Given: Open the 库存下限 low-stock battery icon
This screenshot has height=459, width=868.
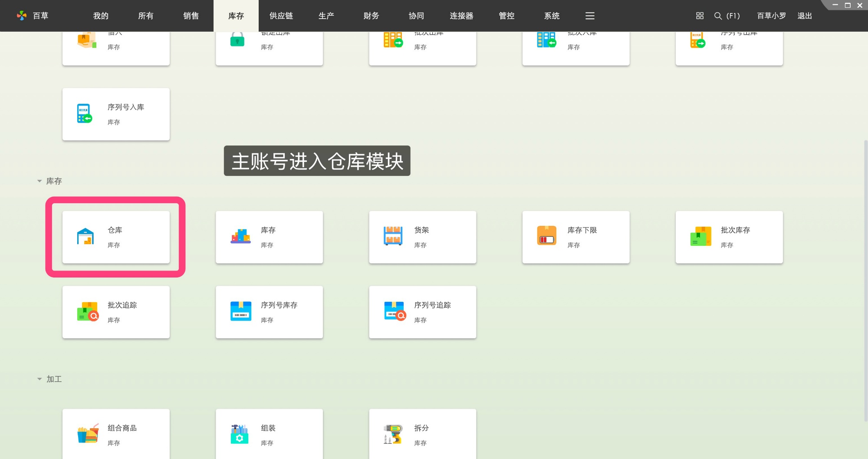Looking at the screenshot, I should [x=546, y=236].
